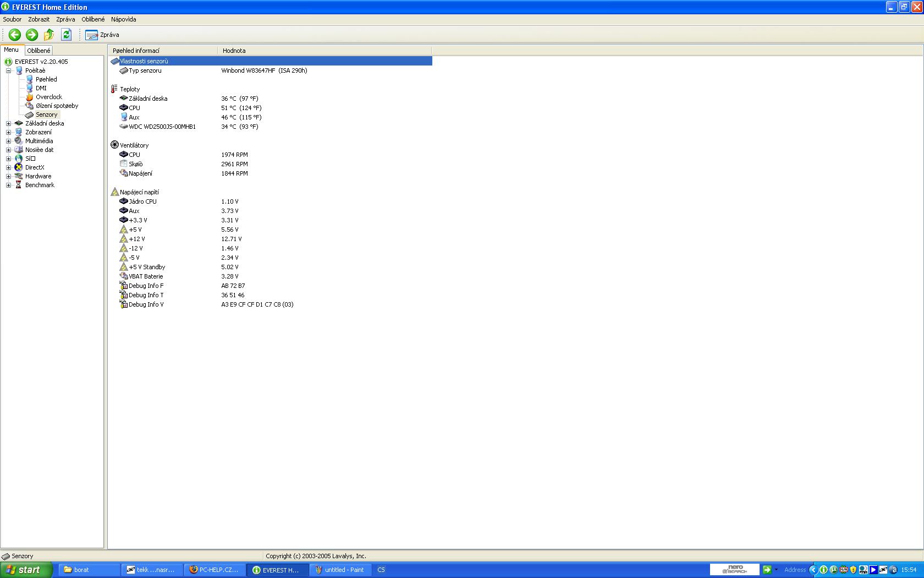Screen dimensions: 924x578
Task: Select the Vlastnosti senzorù row
Action: (x=271, y=61)
